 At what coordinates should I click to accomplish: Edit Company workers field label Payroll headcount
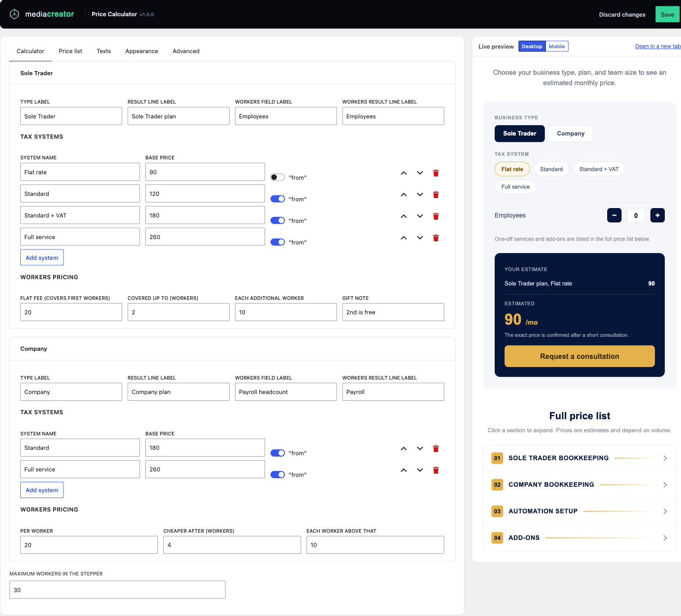point(286,392)
